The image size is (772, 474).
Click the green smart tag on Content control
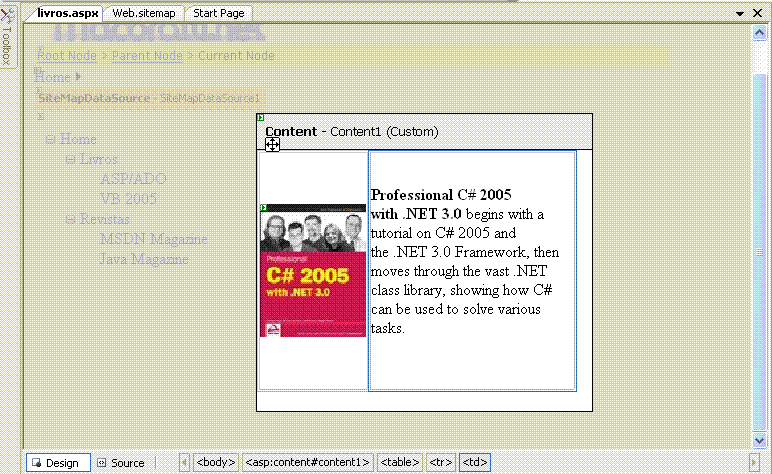[260, 118]
